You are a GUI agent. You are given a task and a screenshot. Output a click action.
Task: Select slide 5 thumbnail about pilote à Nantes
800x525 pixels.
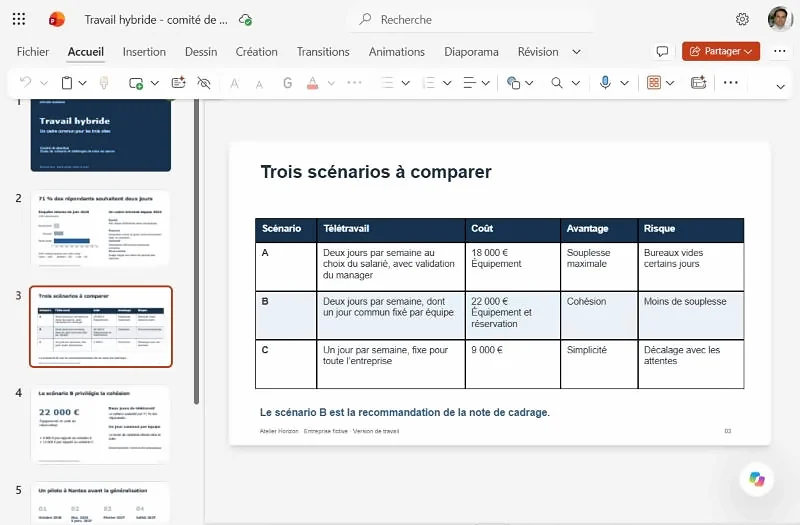click(101, 503)
